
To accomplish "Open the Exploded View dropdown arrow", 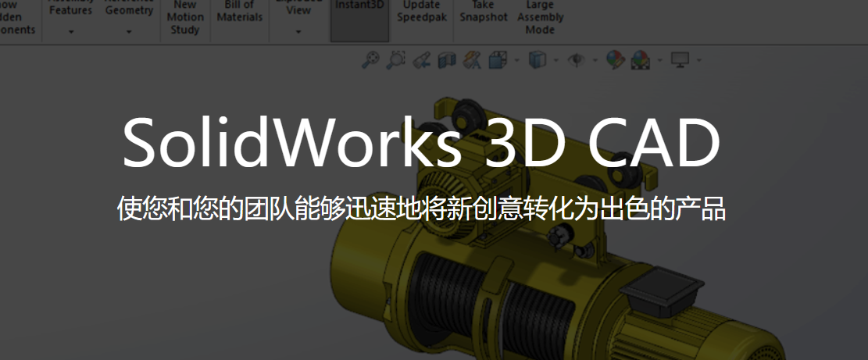I will pos(298,32).
